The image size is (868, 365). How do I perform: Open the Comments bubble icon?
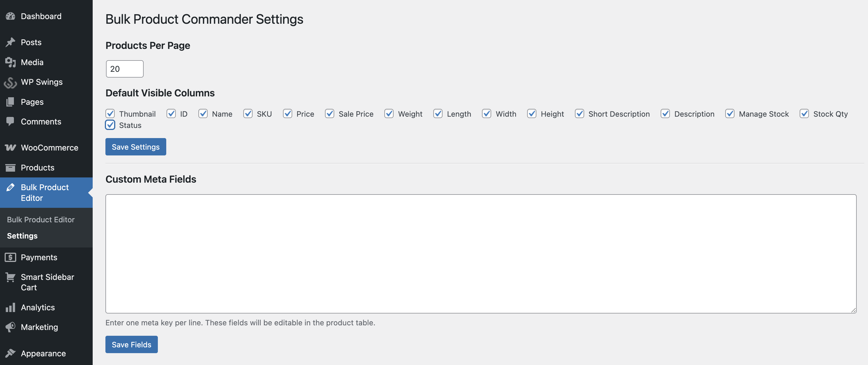[x=10, y=122]
